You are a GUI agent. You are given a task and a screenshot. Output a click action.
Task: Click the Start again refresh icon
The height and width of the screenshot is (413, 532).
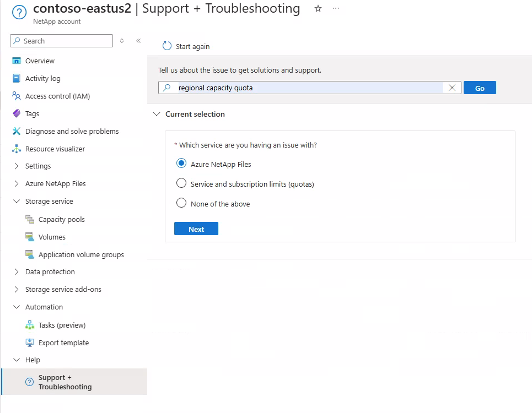point(167,46)
